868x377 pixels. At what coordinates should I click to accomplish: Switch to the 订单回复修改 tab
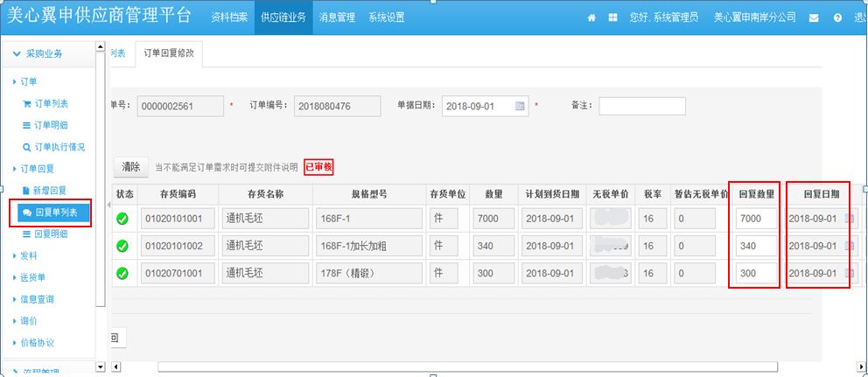169,53
